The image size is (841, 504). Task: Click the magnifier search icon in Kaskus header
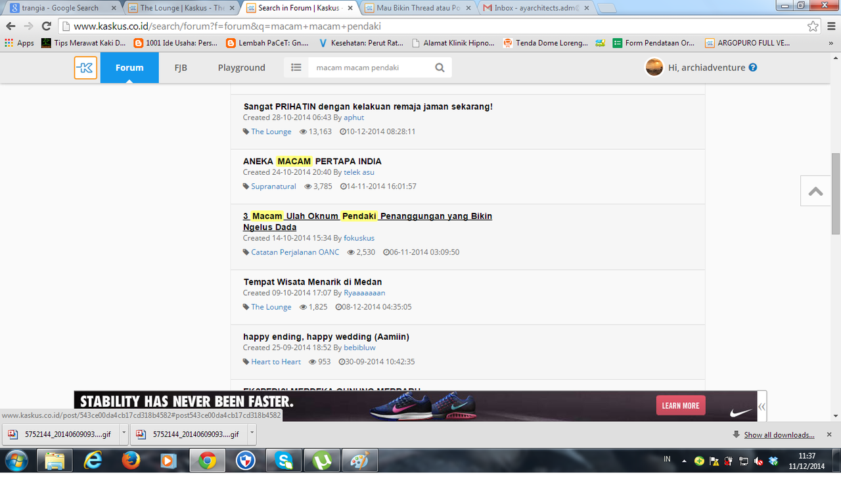coord(440,68)
